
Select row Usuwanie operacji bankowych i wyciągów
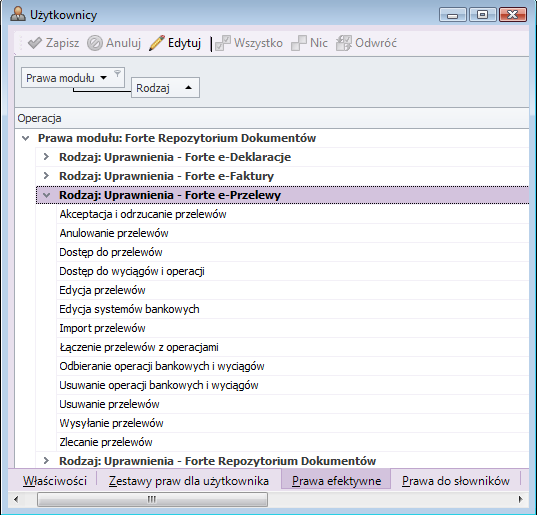click(293, 385)
